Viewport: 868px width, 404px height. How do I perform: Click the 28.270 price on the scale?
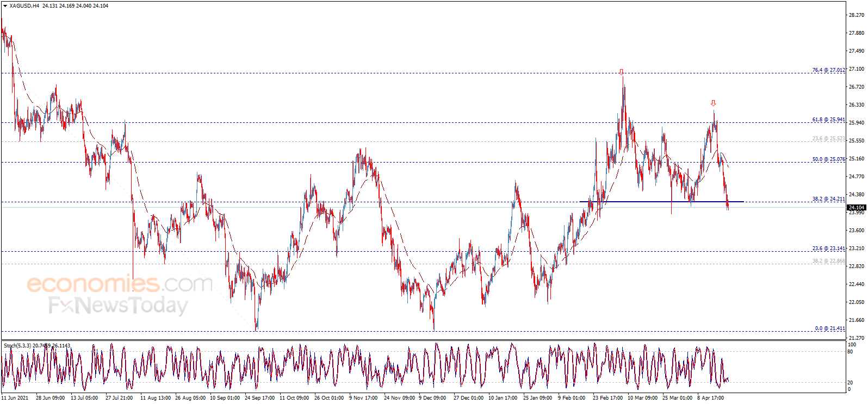(x=856, y=15)
